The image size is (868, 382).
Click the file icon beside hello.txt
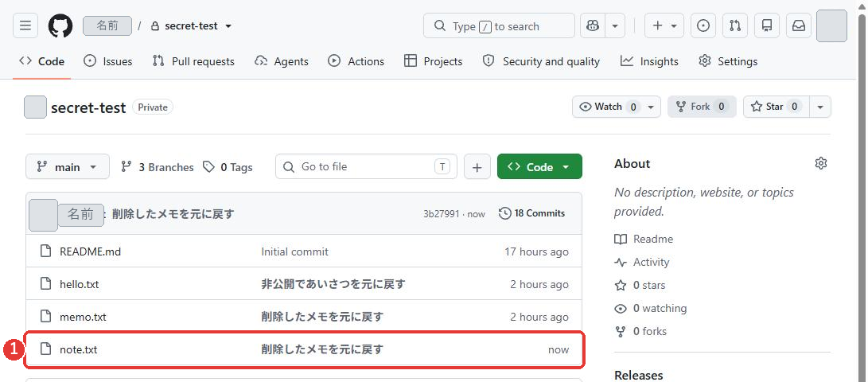coord(46,284)
